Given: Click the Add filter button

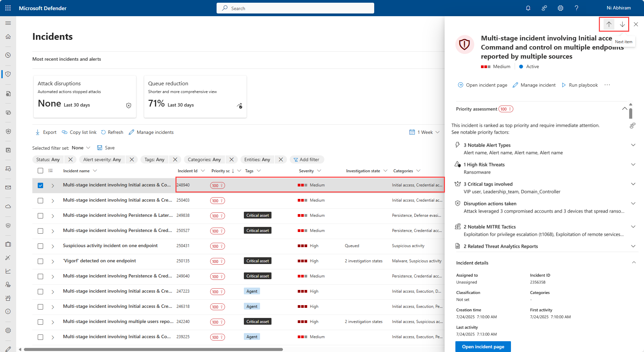Looking at the screenshot, I should pyautogui.click(x=307, y=159).
